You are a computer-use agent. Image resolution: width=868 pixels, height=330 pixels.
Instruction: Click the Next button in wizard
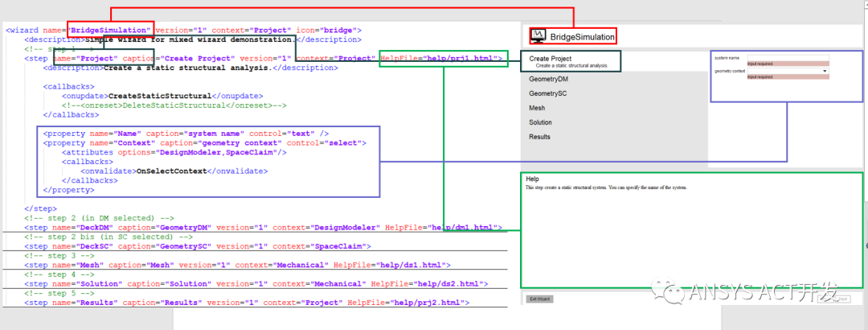(x=842, y=299)
